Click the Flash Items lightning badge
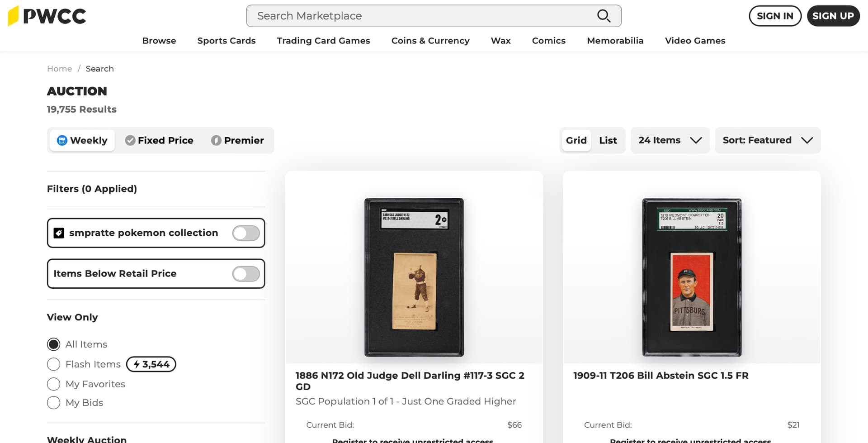This screenshot has height=443, width=868. pos(151,364)
